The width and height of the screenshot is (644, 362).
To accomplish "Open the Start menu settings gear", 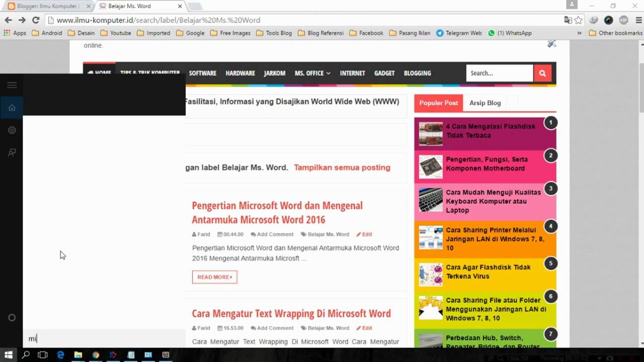I will click(x=12, y=130).
